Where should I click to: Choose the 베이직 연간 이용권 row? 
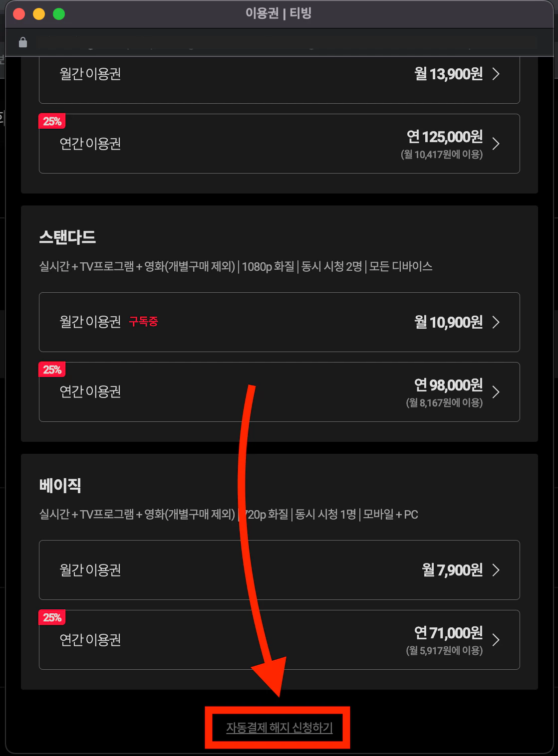point(279,640)
